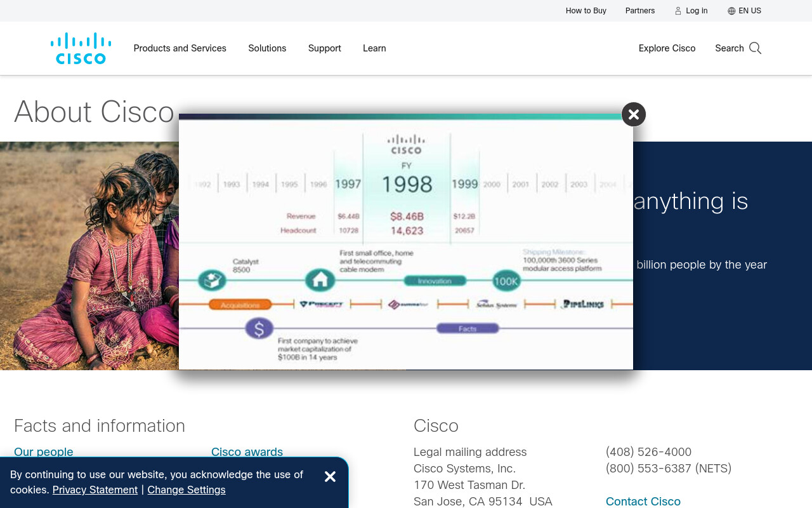This screenshot has width=812, height=508.
Task: Click Log in text
Action: [697, 11]
